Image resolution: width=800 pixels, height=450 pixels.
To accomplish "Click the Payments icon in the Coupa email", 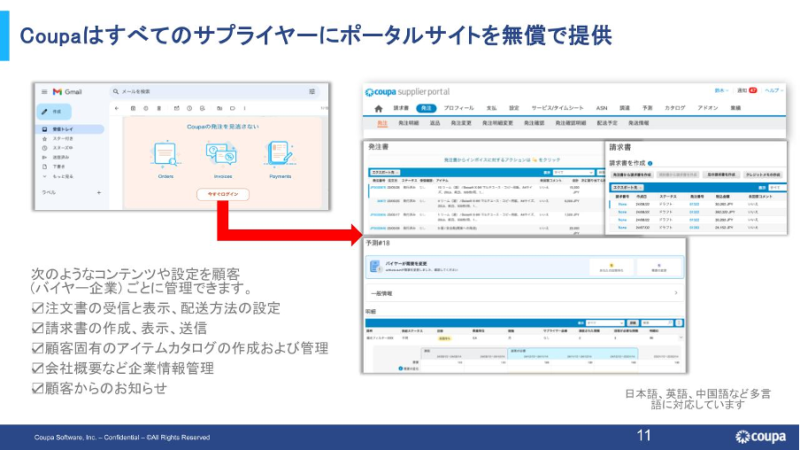I will click(x=280, y=154).
